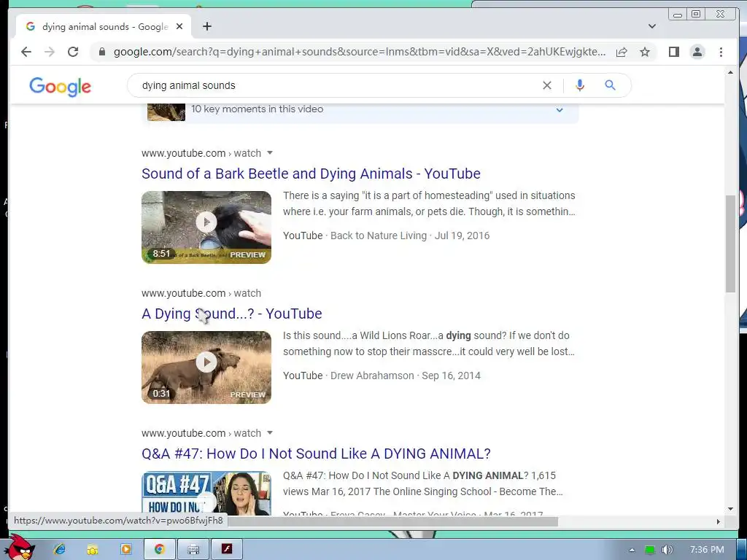Open the calculator-like taskbar app icon
Image resolution: width=747 pixels, height=560 pixels.
coord(193,550)
